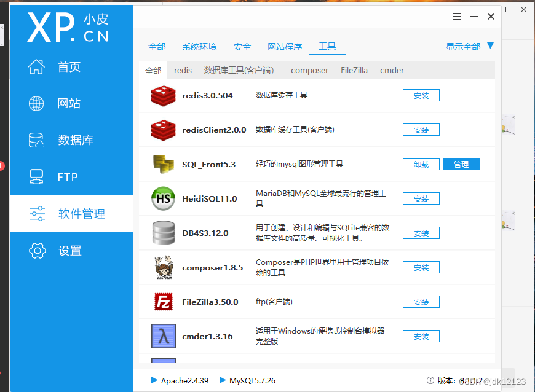Viewport: 535px width, 392px height.
Task: Select the 工具 tab
Action: (x=327, y=46)
